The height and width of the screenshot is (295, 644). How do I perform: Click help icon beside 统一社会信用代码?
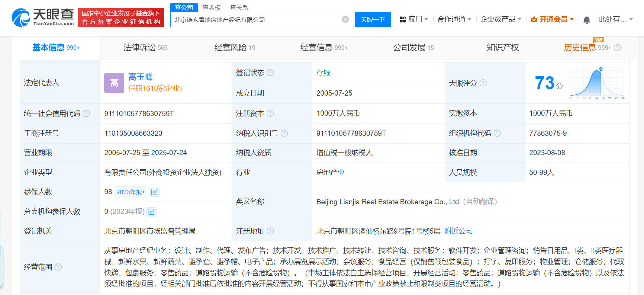coord(86,113)
